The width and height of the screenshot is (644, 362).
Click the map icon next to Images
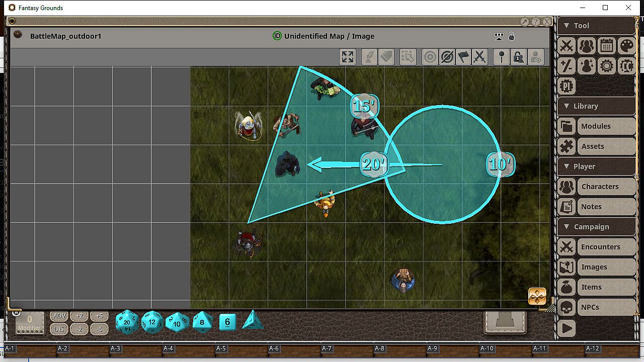tap(567, 267)
